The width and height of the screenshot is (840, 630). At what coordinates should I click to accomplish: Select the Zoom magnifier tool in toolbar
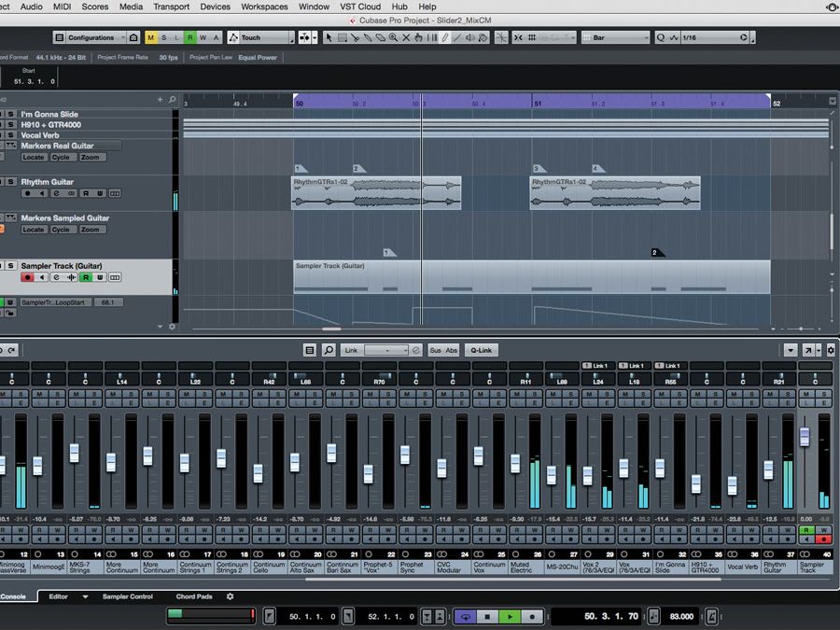393,37
